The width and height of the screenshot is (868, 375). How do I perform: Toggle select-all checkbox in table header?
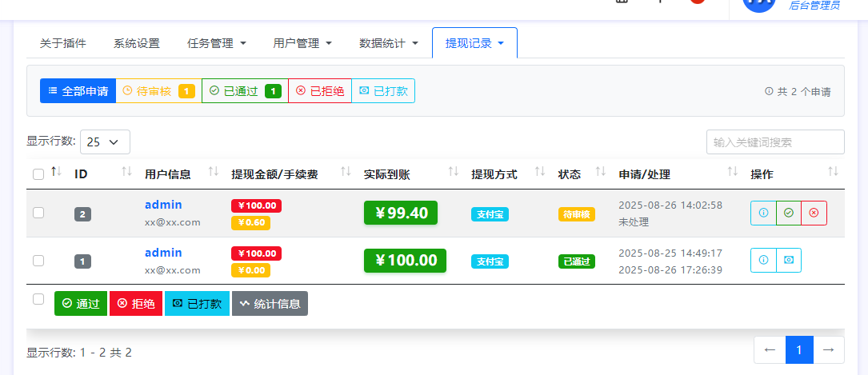coord(38,174)
